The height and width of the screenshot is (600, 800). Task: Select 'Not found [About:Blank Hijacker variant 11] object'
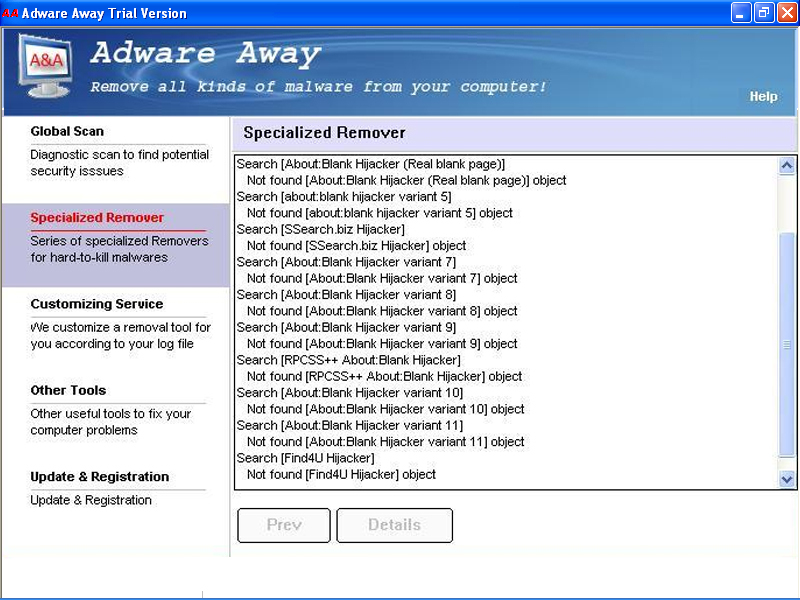click(386, 441)
